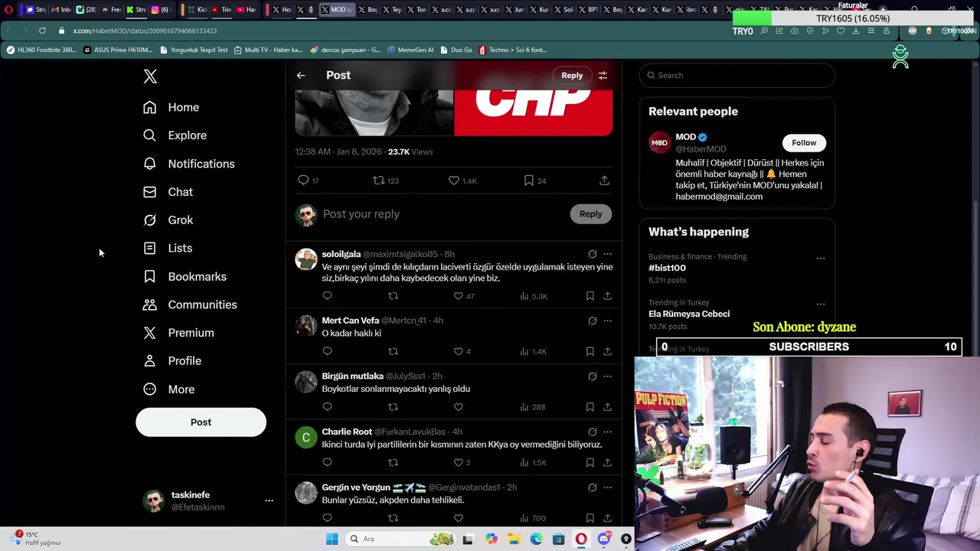
Task: Open more options on Gergin ve Yorgun's reply
Action: coord(607,487)
